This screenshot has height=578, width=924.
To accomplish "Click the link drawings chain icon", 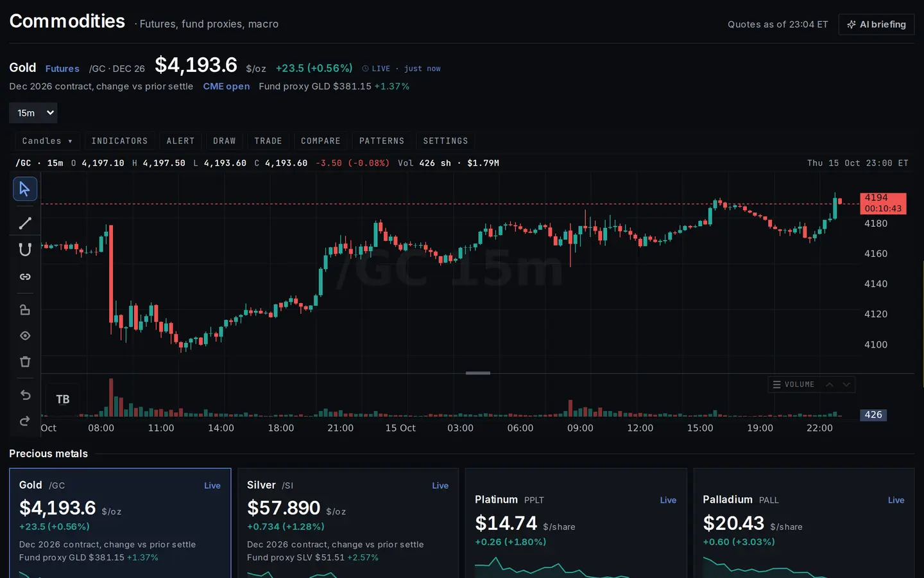I will point(25,277).
